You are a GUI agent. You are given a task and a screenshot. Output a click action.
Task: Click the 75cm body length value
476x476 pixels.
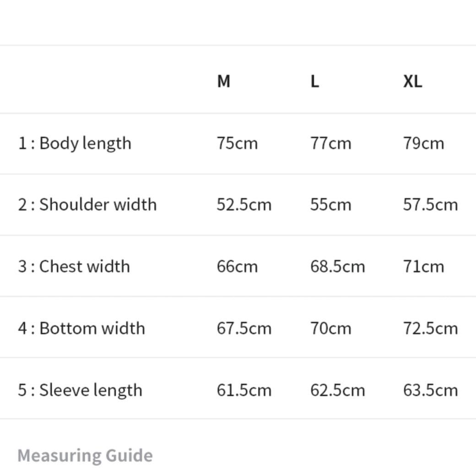coord(237,144)
